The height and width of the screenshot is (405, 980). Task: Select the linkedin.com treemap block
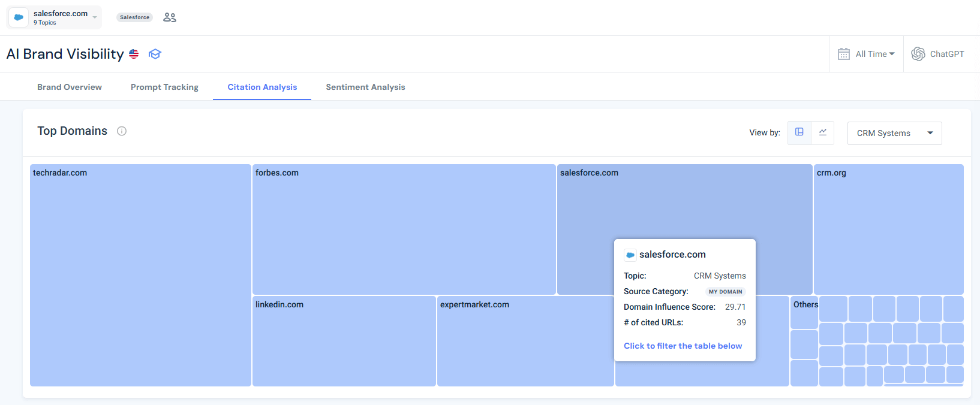click(344, 341)
